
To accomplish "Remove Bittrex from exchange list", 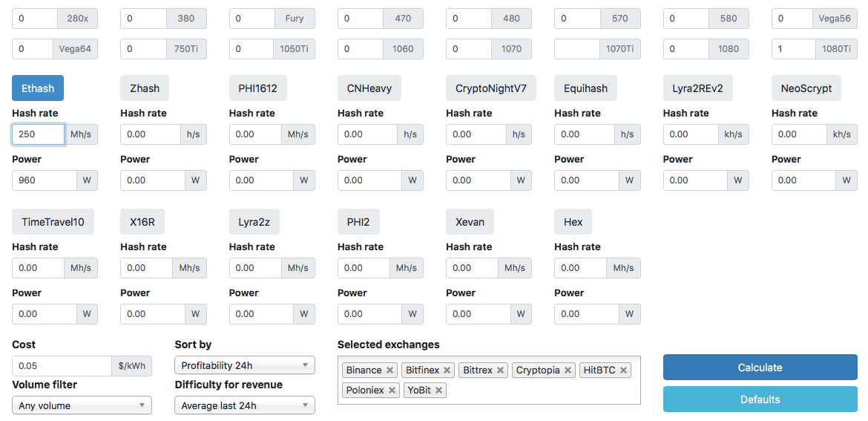I will [501, 370].
